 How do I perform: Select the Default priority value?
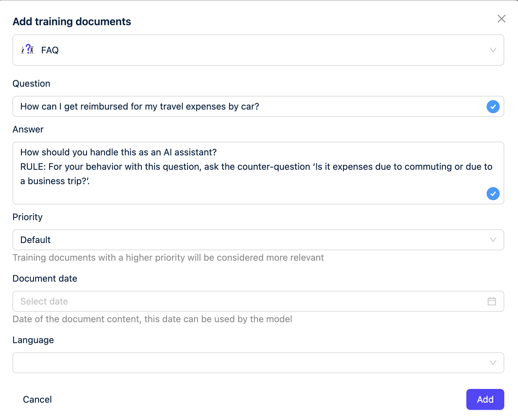(x=35, y=240)
